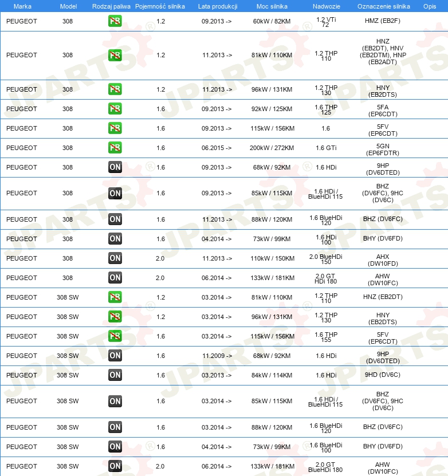The image size is (448, 476).
Task: Click the body cell 1.6 BlueHDi 100
Action: click(325, 448)
